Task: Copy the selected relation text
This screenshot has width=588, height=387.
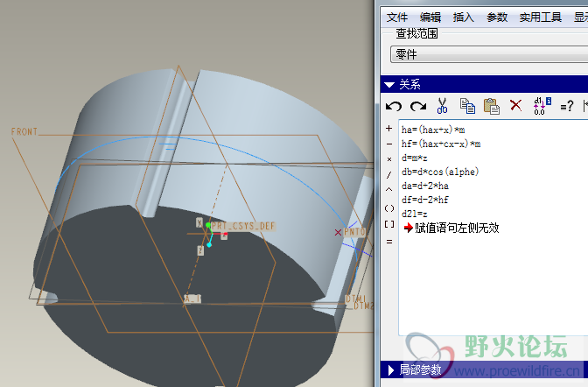Action: point(467,106)
